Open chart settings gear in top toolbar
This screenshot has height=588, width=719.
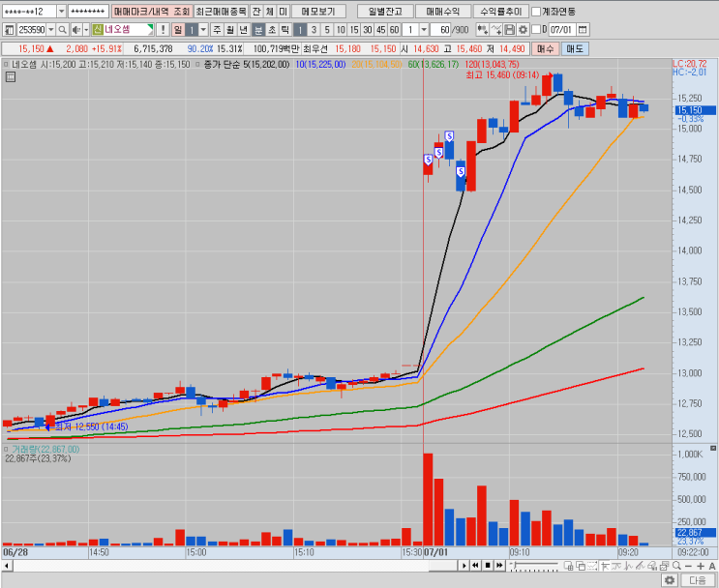coord(523,30)
